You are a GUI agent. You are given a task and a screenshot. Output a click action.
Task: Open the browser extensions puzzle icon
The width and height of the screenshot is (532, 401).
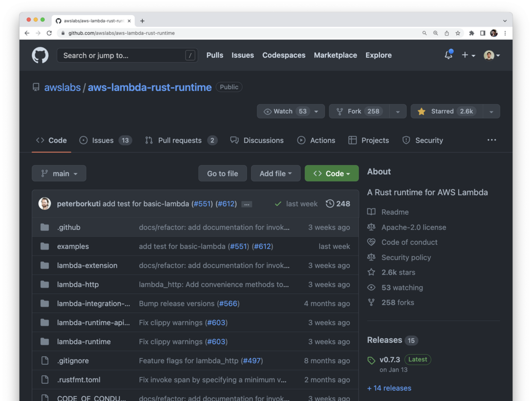[471, 33]
